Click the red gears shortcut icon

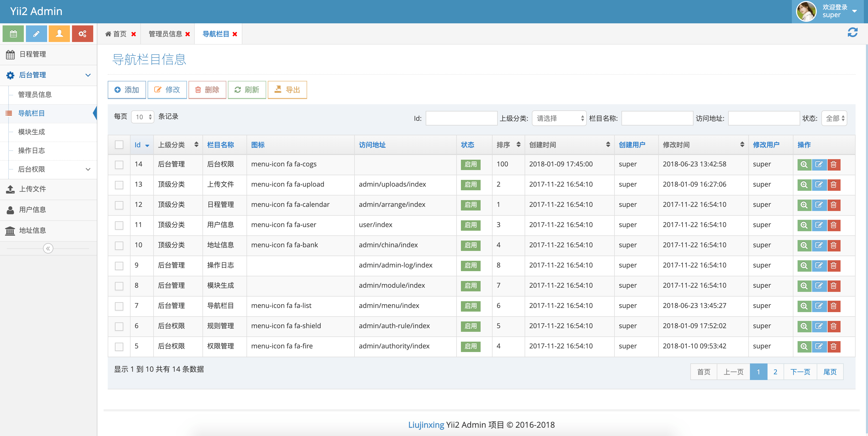pos(83,34)
